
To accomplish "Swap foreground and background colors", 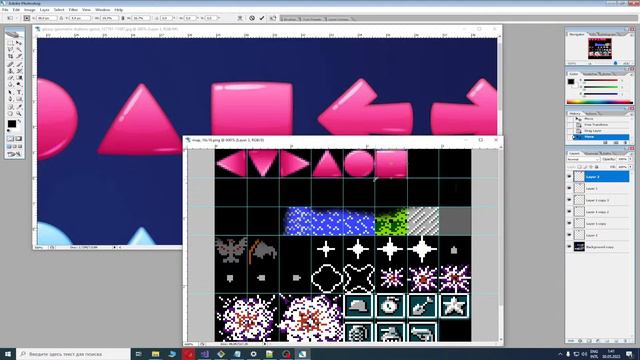I will [20, 122].
